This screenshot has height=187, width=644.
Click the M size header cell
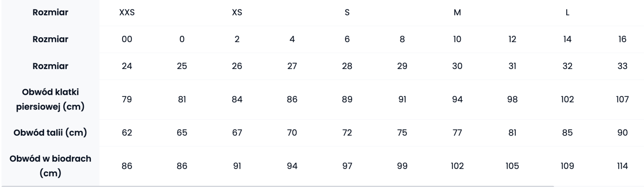pyautogui.click(x=457, y=12)
